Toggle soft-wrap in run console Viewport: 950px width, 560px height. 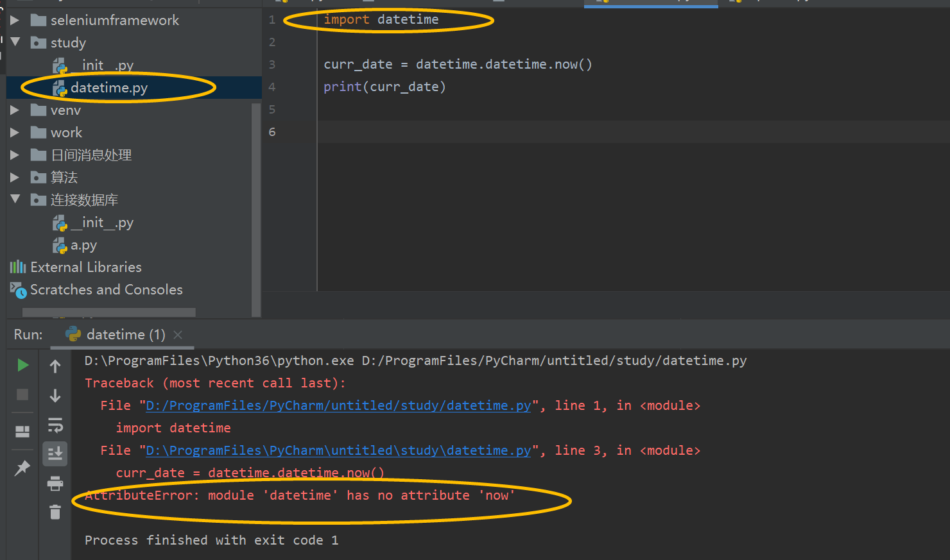[x=55, y=425]
